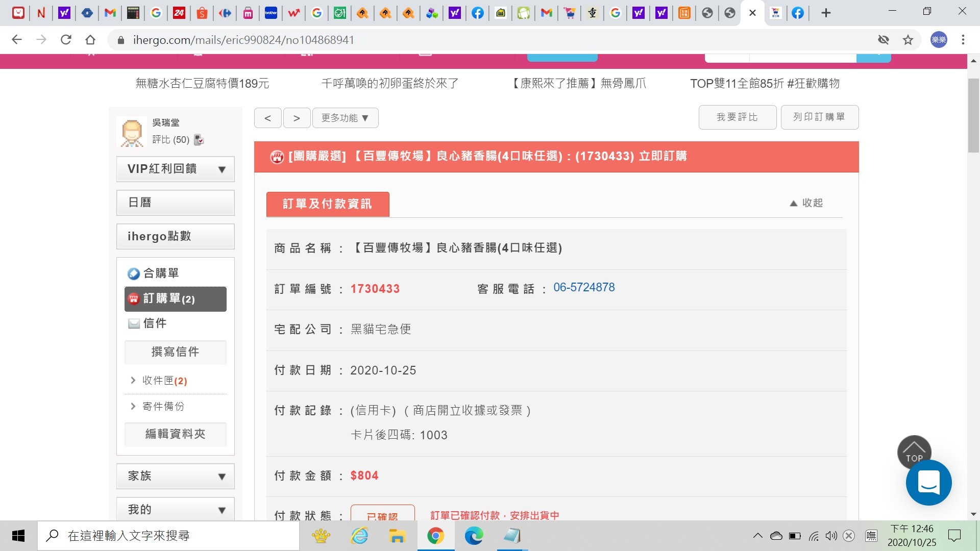Switch to the Brother tab

tap(271, 13)
